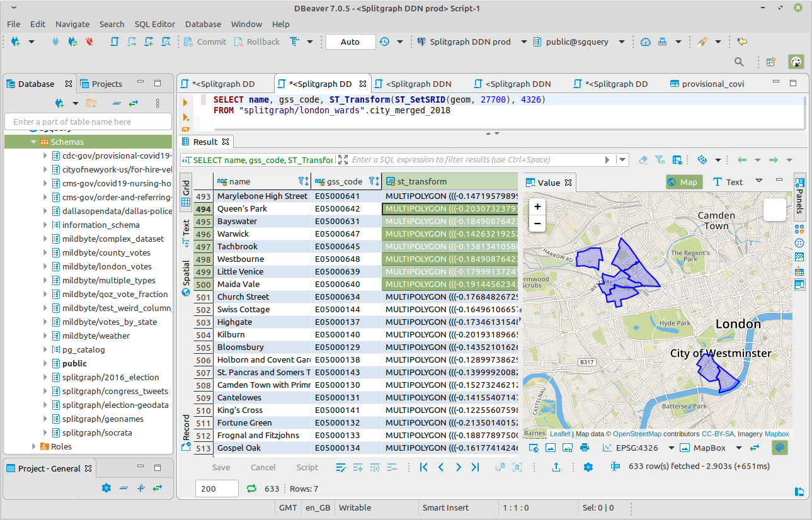Click the print map icon below map

(x=585, y=448)
